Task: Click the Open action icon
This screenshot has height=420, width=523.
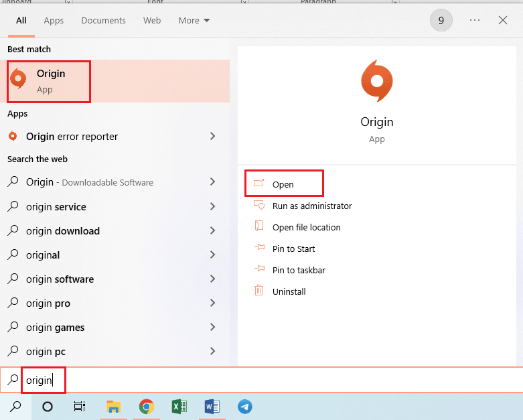Action: [x=259, y=184]
